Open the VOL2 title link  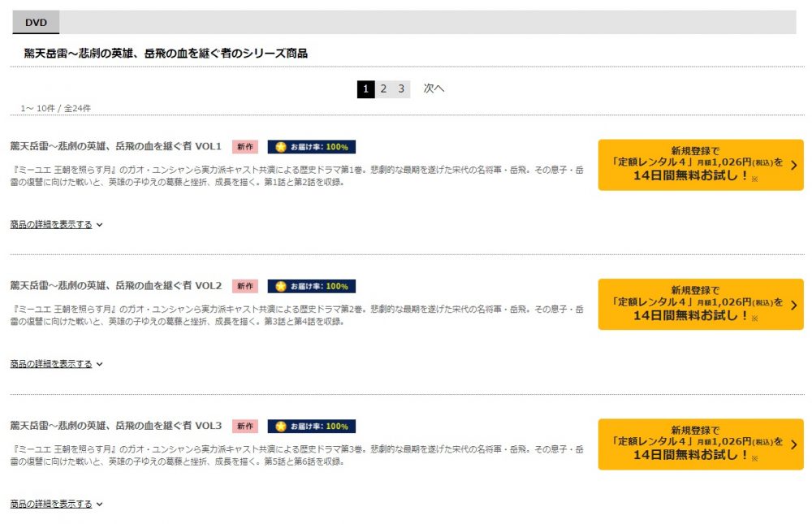click(x=115, y=286)
